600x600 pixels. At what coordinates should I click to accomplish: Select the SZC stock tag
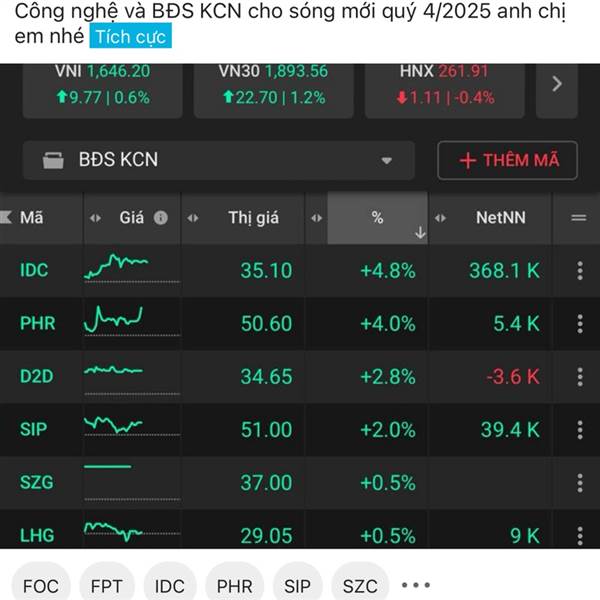360,586
